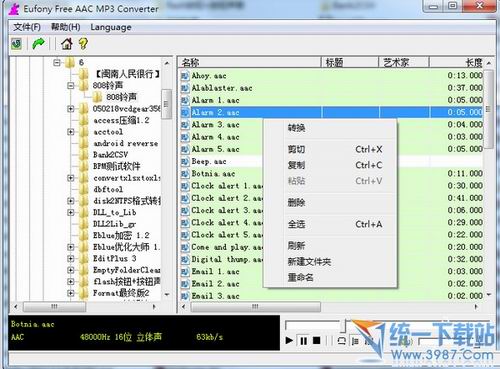Click the Stop button in player

click(x=317, y=341)
